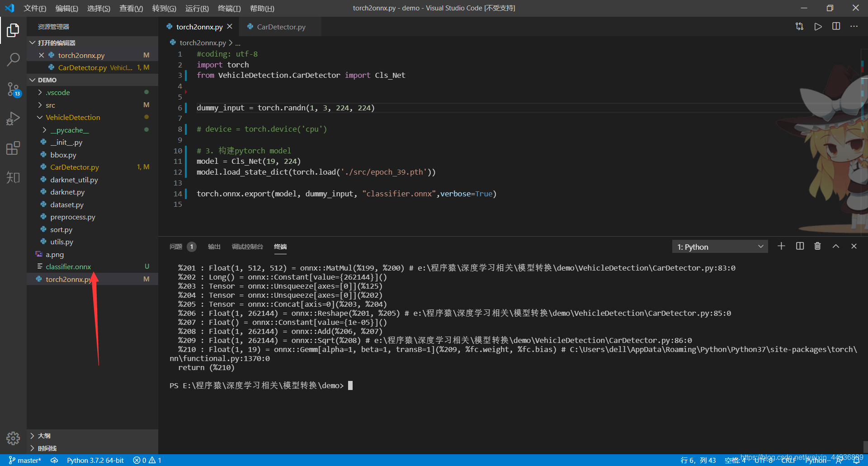
Task: Open the 转到(G) menu
Action: pos(164,8)
